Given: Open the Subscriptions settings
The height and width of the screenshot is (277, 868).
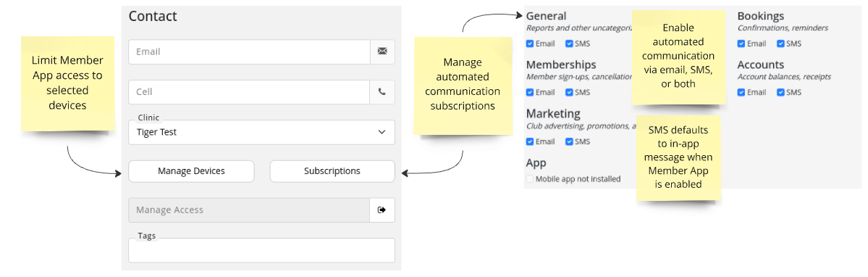Looking at the screenshot, I should tap(332, 171).
